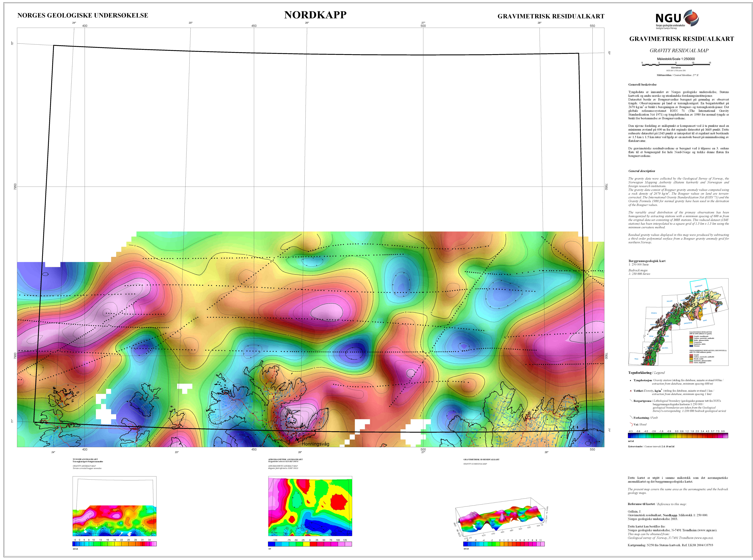Viewport: 753px width, 560px height.
Task: Click the 72° latitude label at left edge
Action: pyautogui.click(x=12, y=43)
